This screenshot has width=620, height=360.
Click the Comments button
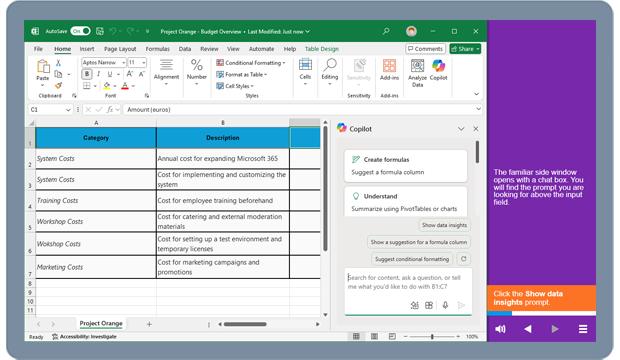click(425, 49)
